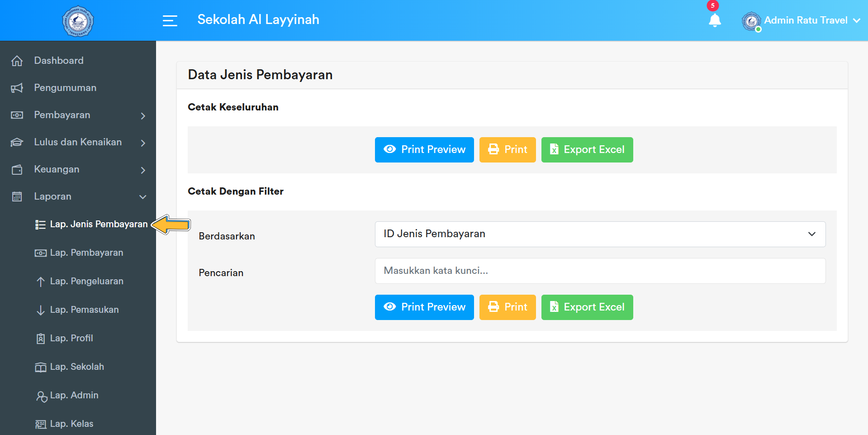Viewport: 868px width, 435px height.
Task: Click the red notification count badge
Action: coord(714,5)
